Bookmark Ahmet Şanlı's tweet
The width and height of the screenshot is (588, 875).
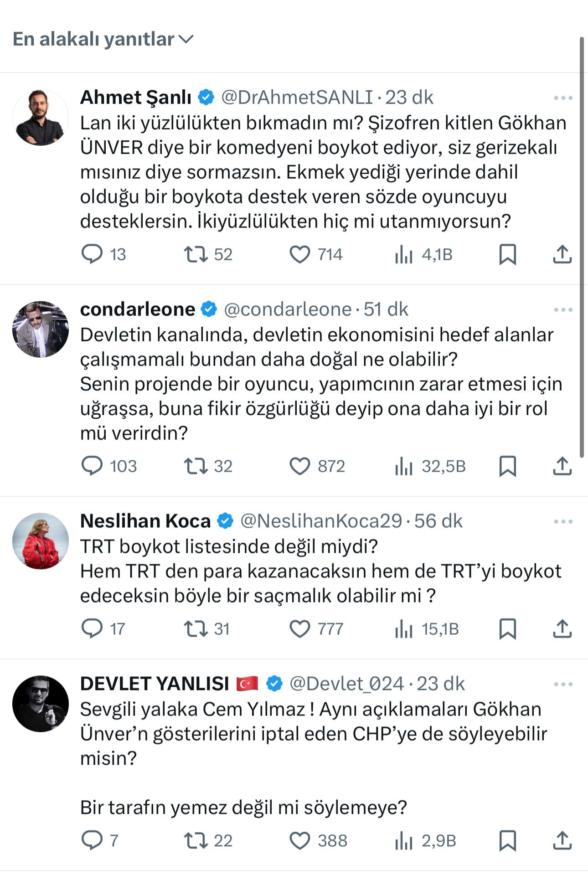click(x=507, y=254)
